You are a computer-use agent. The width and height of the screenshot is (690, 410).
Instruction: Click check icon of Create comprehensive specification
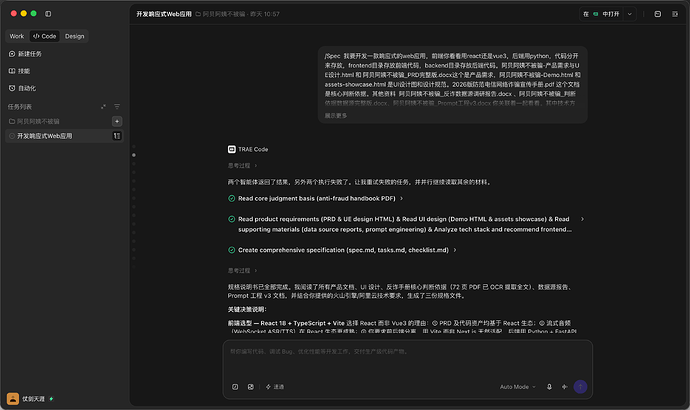click(231, 250)
